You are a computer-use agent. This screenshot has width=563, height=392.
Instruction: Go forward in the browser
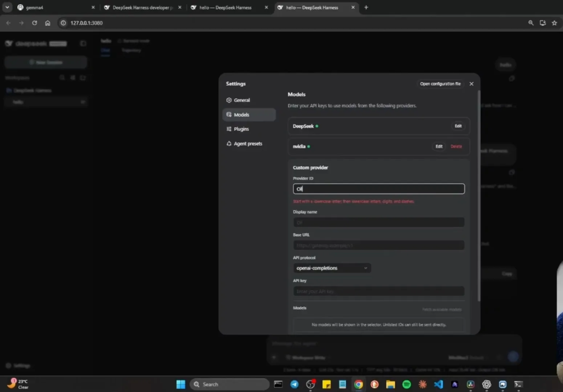(21, 23)
